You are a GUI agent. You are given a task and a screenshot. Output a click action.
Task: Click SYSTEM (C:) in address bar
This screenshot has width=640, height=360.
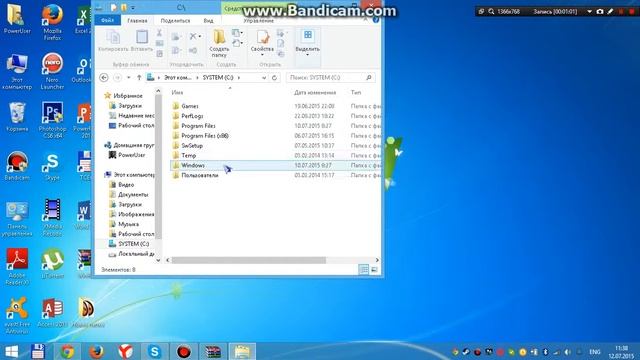point(218,78)
